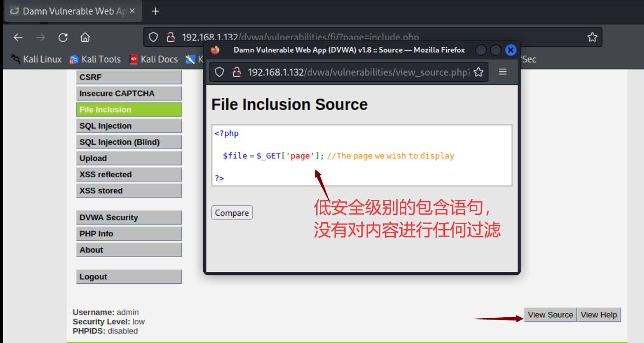644x343 pixels.
Task: Minimize the Source popup window
Action: pyautogui.click(x=481, y=50)
